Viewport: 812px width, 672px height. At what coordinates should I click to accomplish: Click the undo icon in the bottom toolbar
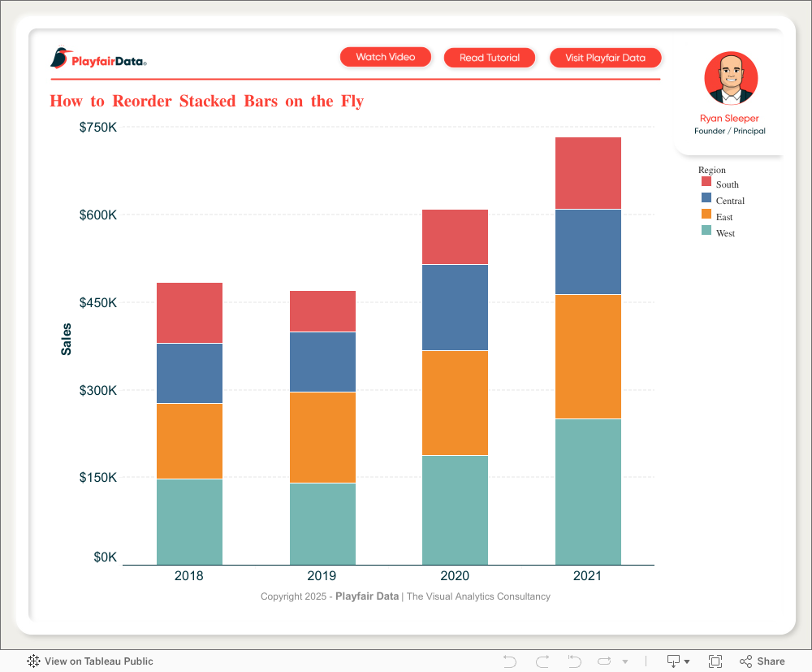[x=510, y=661]
